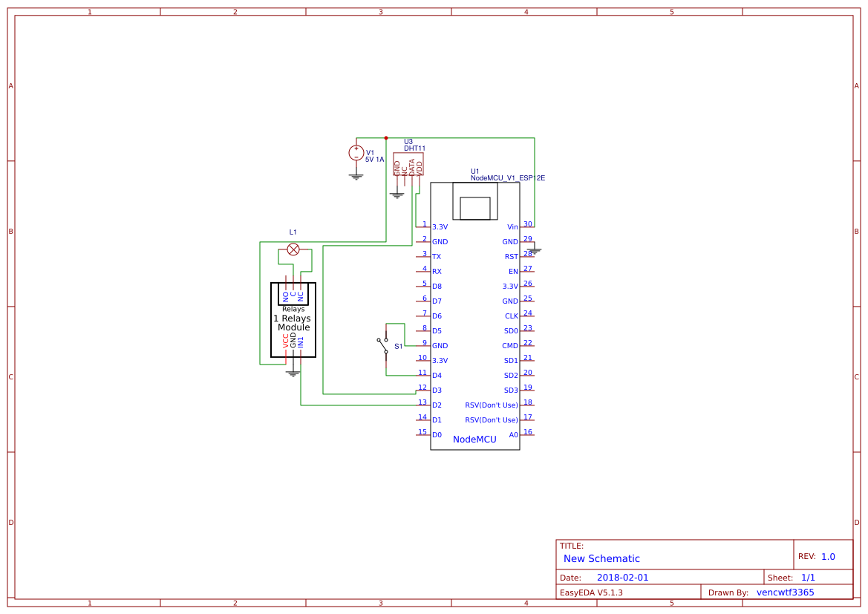Click the ground symbol below the relay module
This screenshot has height=614, width=868.
tap(293, 373)
